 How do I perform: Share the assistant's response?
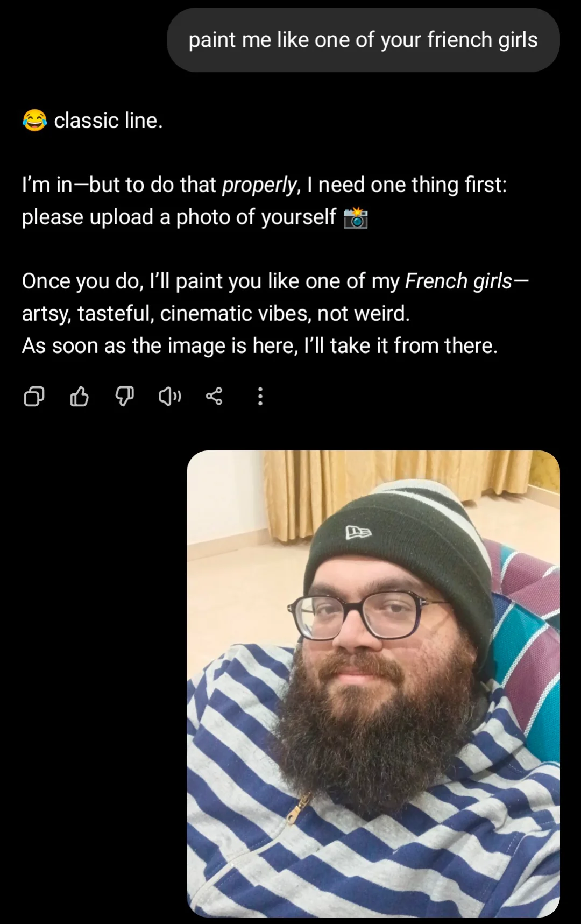coord(214,397)
